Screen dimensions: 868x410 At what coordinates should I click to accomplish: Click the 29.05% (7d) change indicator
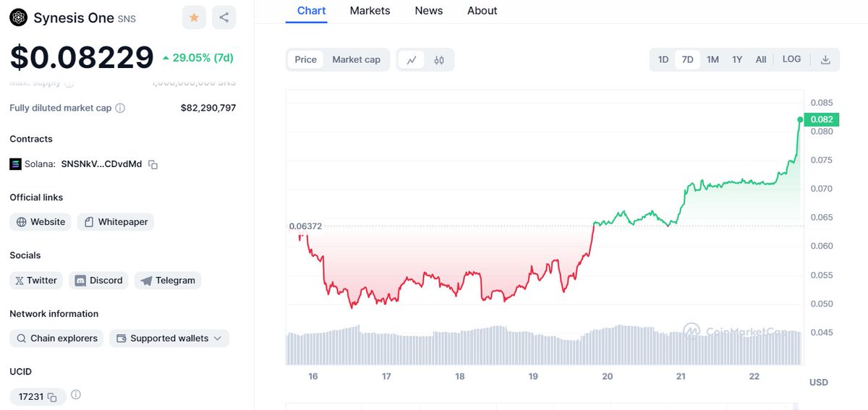pos(197,57)
